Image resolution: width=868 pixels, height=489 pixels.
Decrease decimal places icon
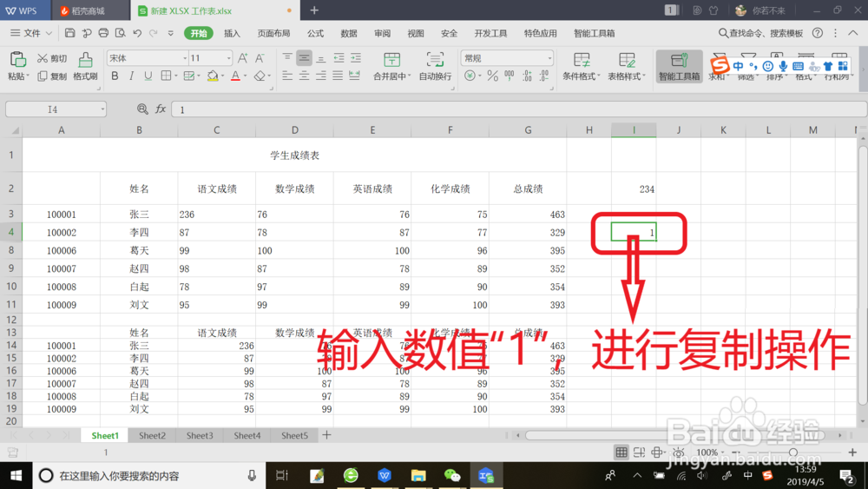coord(544,76)
